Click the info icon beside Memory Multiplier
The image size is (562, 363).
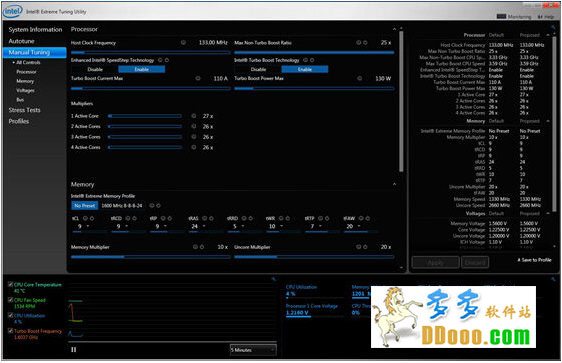point(195,247)
